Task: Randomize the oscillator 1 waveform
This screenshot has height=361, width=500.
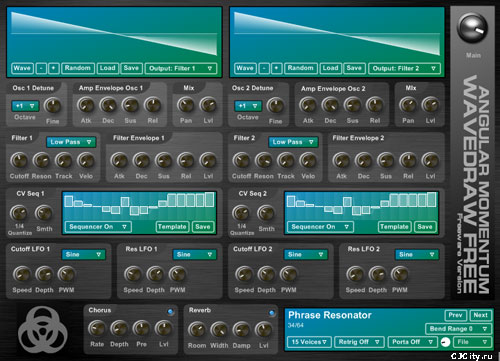Action: click(x=78, y=68)
